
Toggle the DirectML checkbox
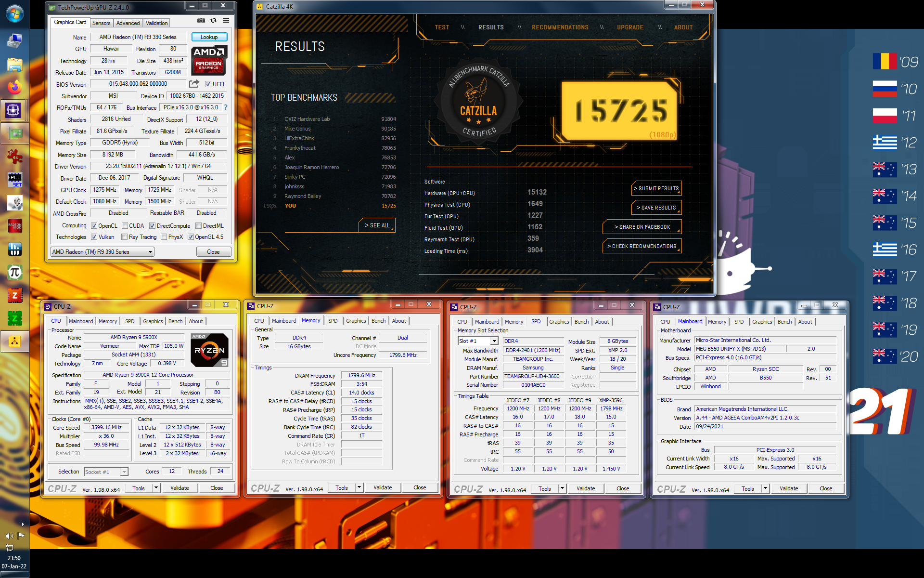(198, 225)
